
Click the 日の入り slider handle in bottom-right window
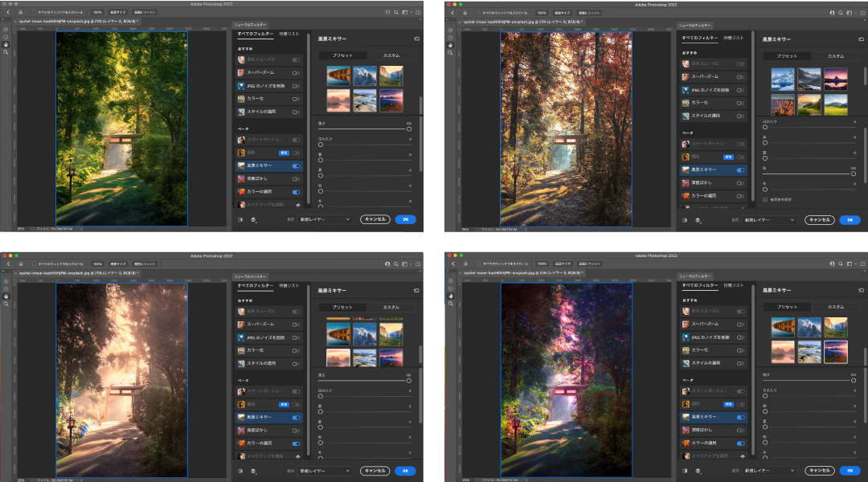pyautogui.click(x=765, y=396)
